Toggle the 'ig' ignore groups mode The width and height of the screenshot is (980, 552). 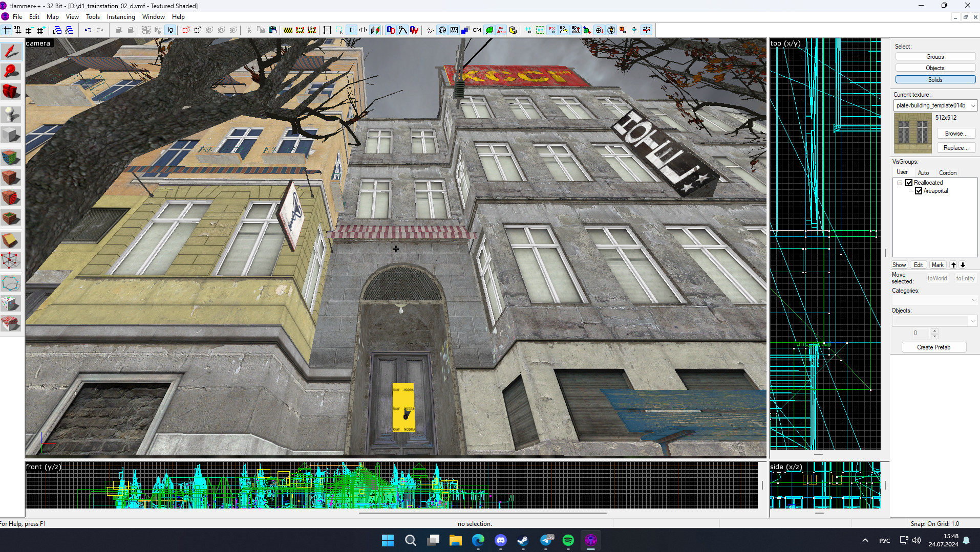click(x=169, y=30)
